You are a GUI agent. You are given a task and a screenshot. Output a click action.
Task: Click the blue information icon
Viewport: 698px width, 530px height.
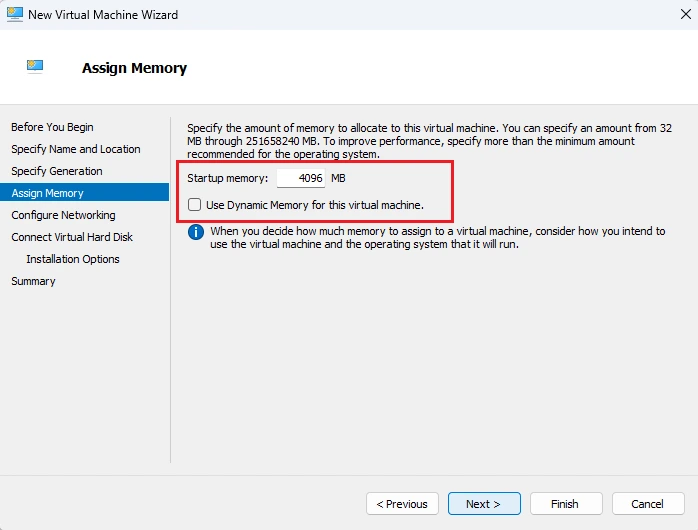pos(196,232)
